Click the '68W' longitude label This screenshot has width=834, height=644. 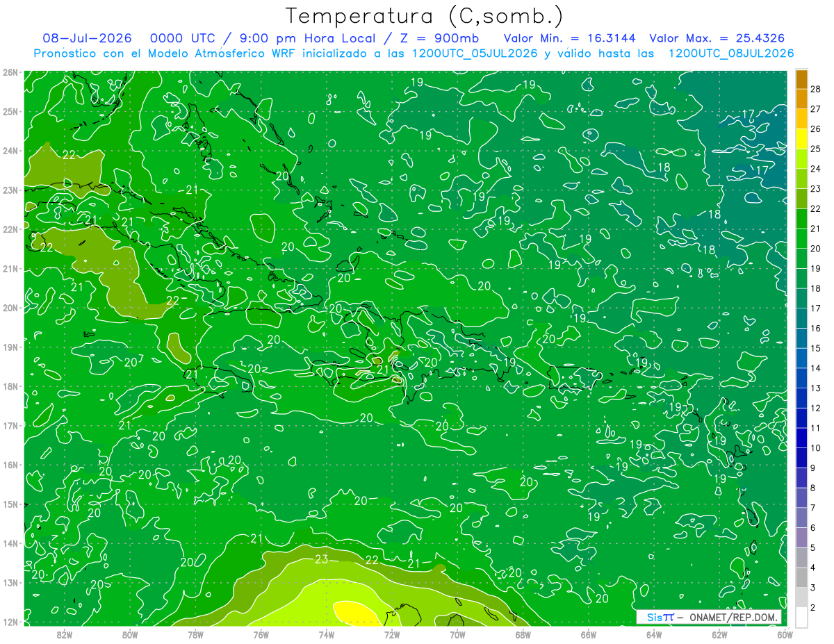[523, 634]
